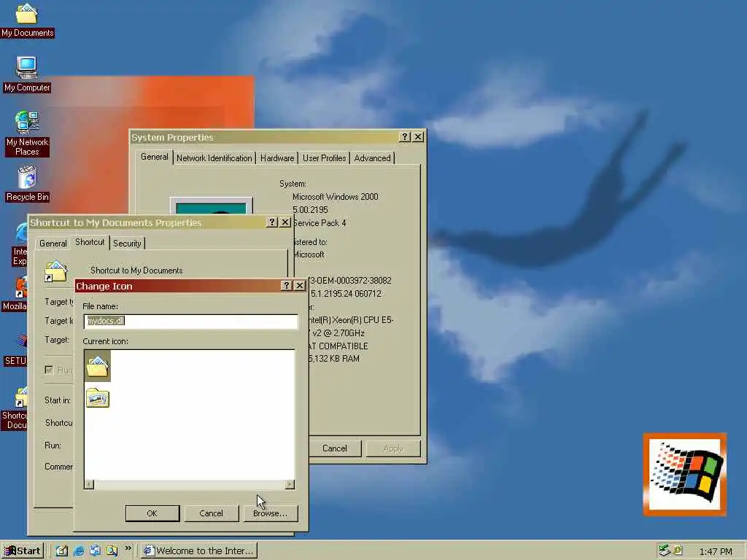Toggle the greyed Run checkbox in Shortcut Properties
This screenshot has width=747, height=560.
coord(49,370)
